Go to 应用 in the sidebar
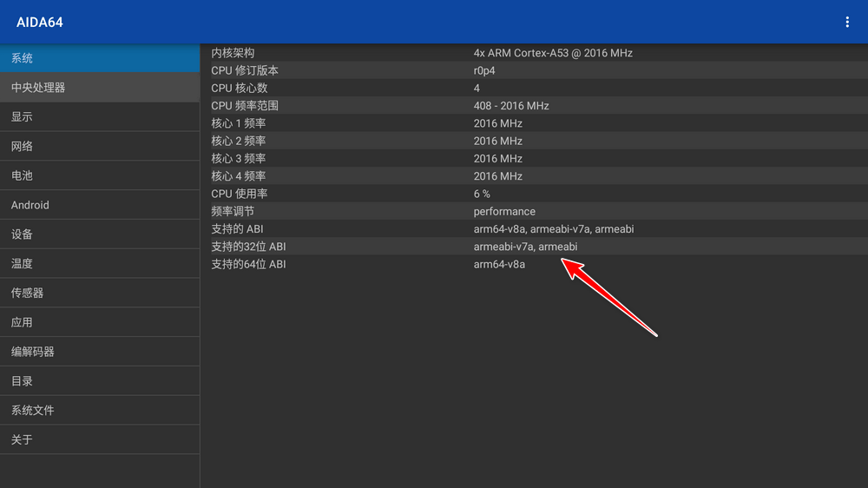The height and width of the screenshot is (488, 868). point(100,322)
